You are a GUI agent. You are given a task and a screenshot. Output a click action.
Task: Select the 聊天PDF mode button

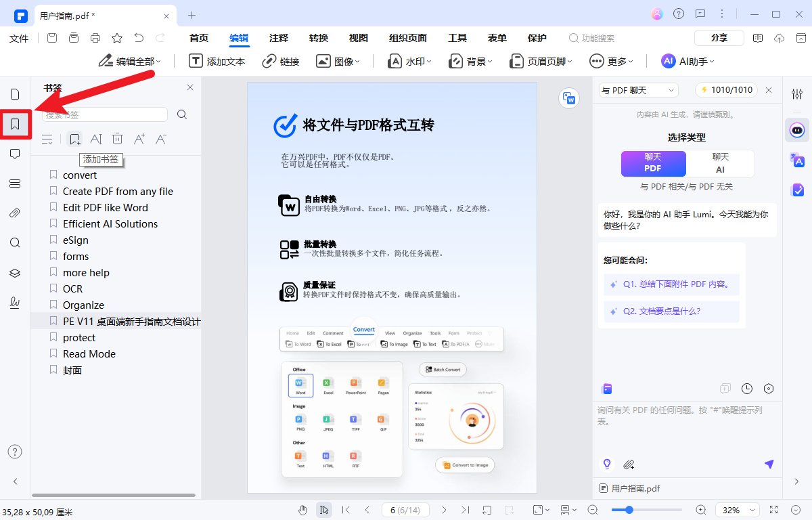coord(653,163)
